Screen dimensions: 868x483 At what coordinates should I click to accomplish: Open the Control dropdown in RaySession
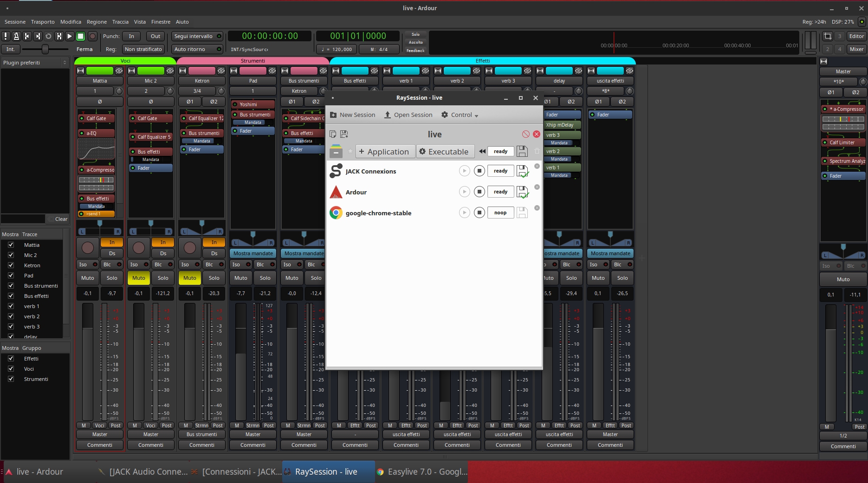click(460, 115)
